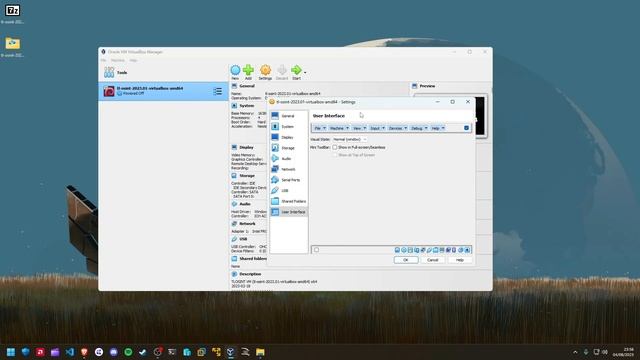Click Help button in Settings dialog
Image resolution: width=640 pixels, height=360 pixels.
click(x=460, y=260)
